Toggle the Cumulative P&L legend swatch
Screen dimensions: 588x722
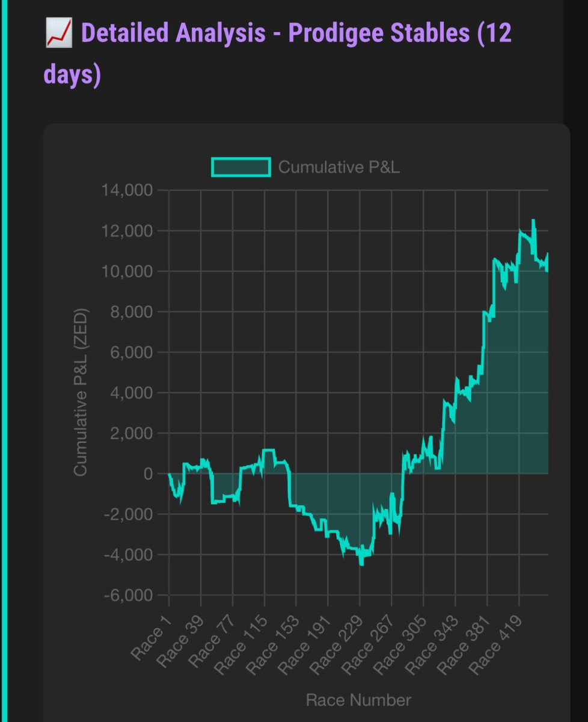[x=240, y=167]
